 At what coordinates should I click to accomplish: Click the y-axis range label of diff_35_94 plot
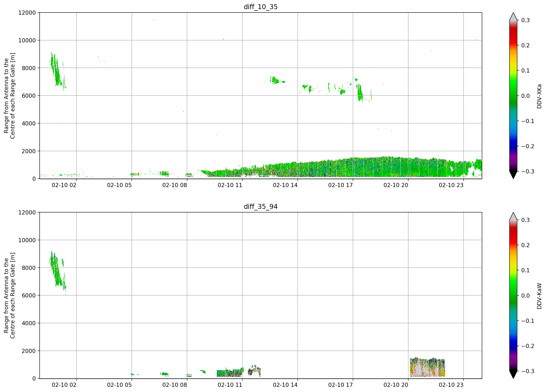pos(9,295)
